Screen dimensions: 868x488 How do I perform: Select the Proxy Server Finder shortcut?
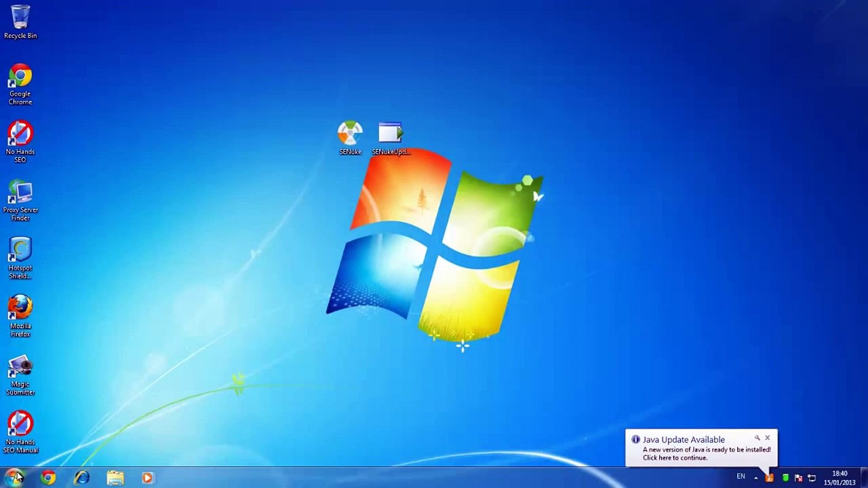(x=20, y=201)
